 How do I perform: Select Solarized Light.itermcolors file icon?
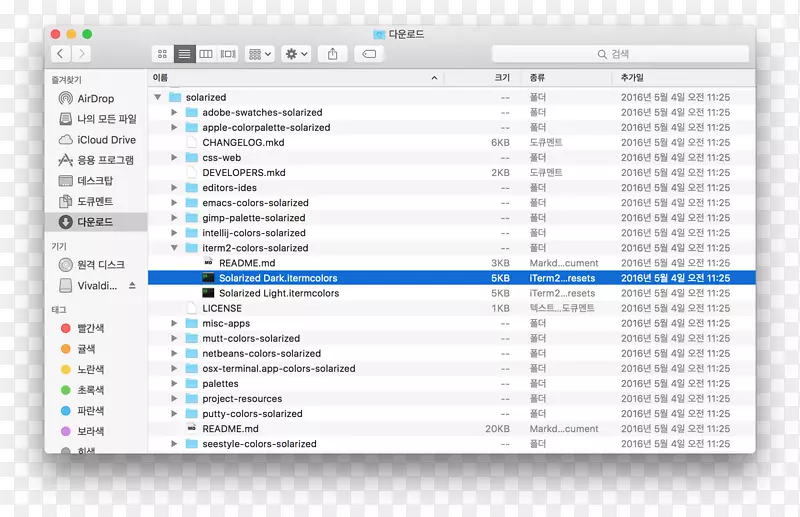pos(208,293)
